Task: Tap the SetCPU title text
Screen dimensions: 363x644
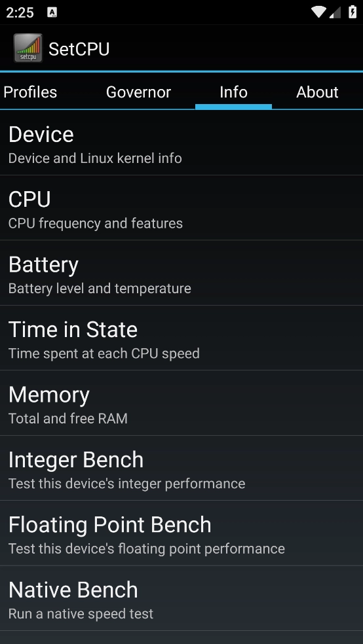Action: tap(79, 49)
